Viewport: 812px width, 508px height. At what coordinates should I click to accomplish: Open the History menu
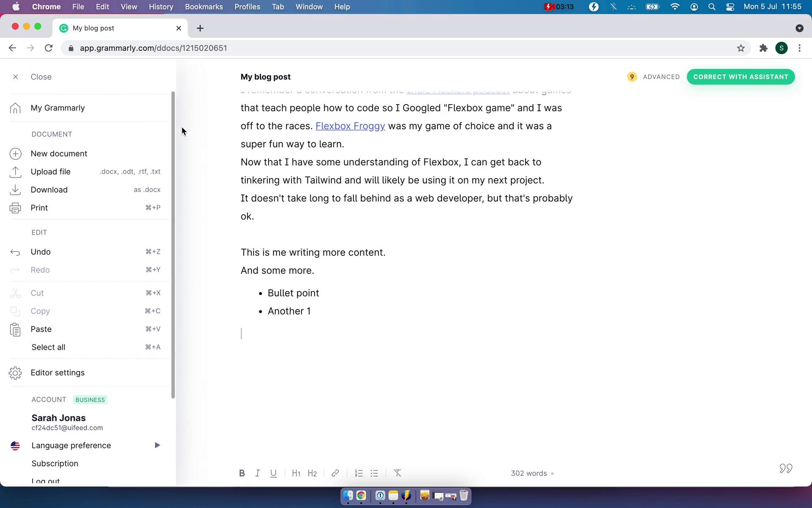point(161,7)
